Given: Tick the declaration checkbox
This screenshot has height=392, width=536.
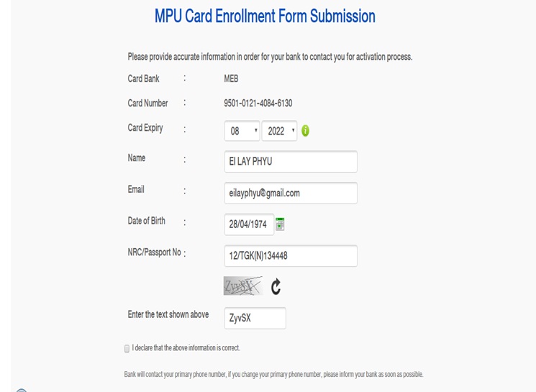Looking at the screenshot, I should click(127, 349).
